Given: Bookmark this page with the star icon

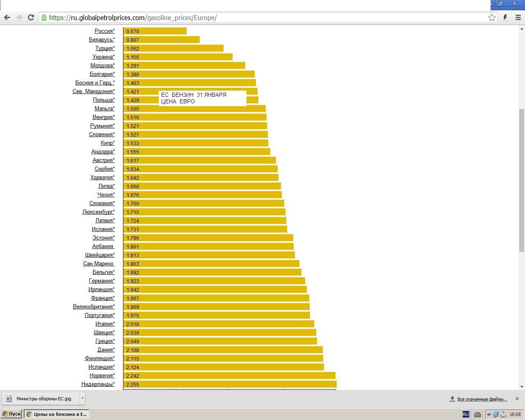Looking at the screenshot, I should 492,17.
